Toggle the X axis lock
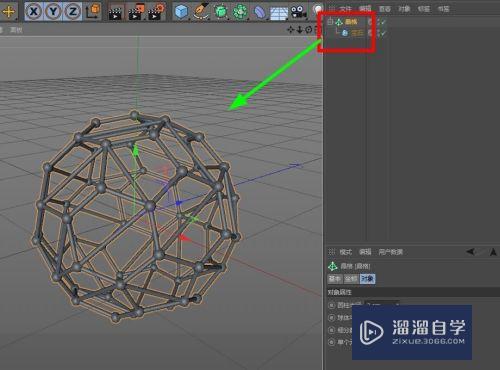Image resolution: width=500 pixels, height=370 pixels. (34, 12)
